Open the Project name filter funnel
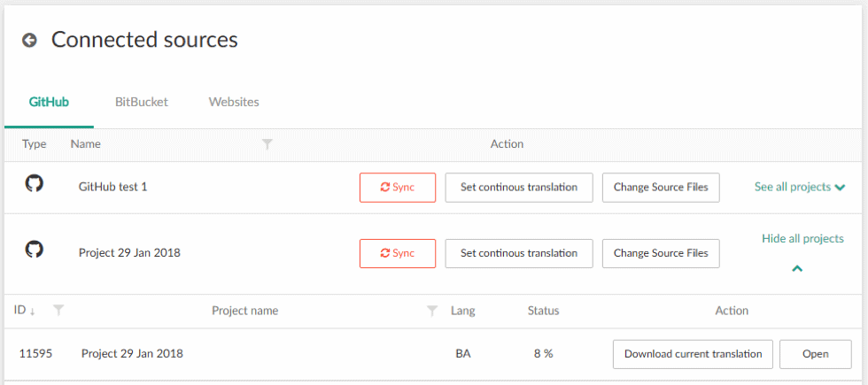This screenshot has width=868, height=385. [432, 312]
